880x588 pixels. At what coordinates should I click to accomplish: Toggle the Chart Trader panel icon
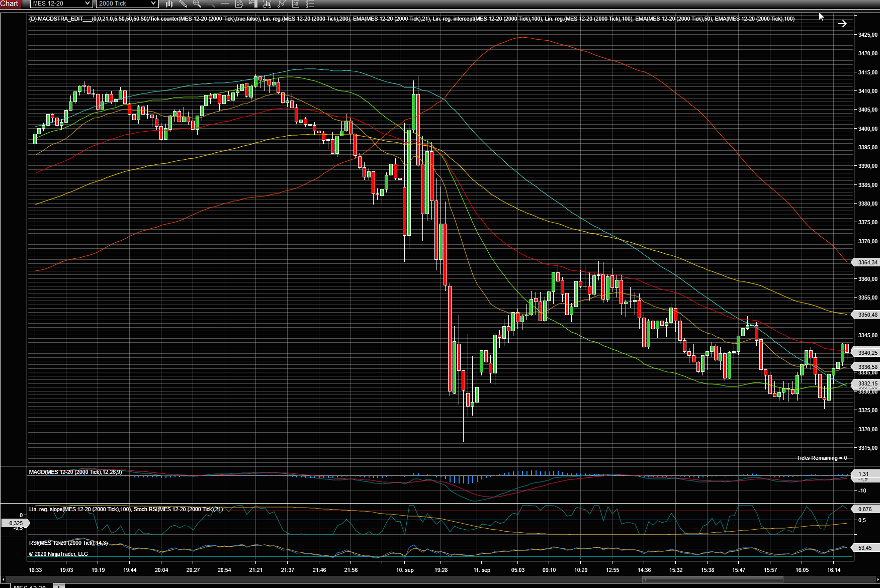click(x=253, y=4)
